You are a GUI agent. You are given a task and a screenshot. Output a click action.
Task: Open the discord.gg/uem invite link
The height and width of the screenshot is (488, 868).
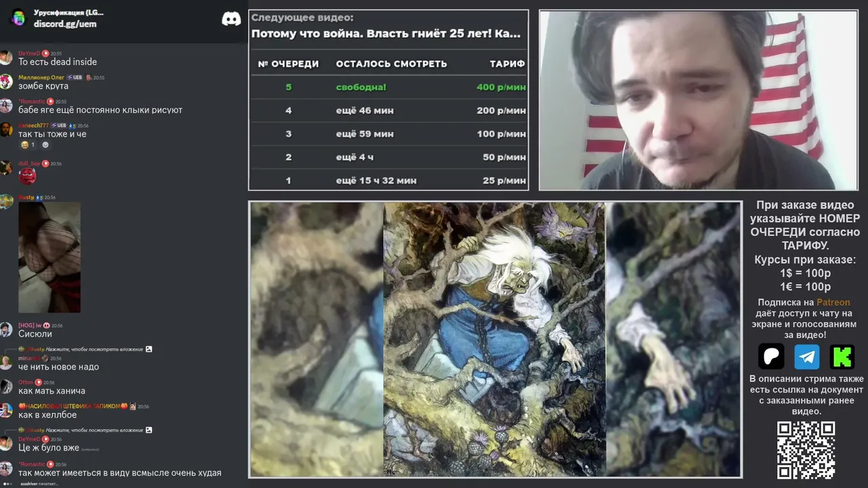(65, 24)
